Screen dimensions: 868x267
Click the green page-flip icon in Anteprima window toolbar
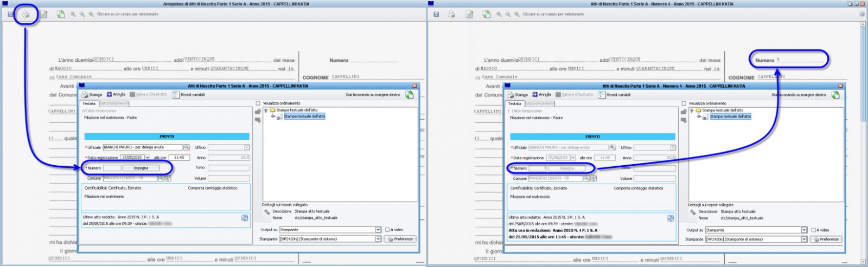61,15
